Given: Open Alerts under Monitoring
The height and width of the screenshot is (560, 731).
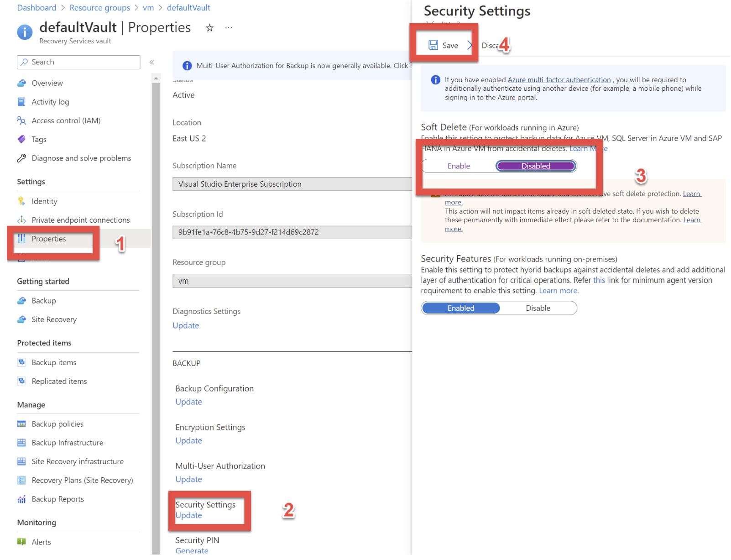Looking at the screenshot, I should [x=41, y=542].
